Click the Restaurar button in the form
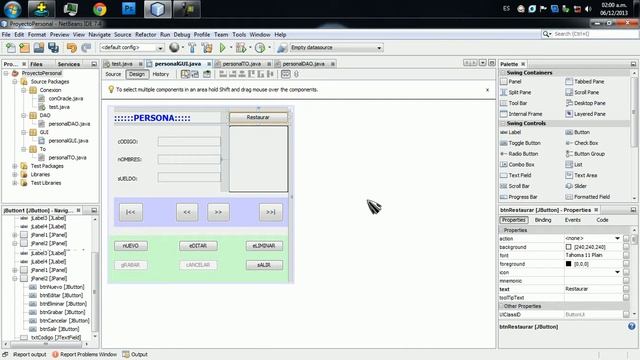Screen dimensions: 640x360 [x=258, y=118]
